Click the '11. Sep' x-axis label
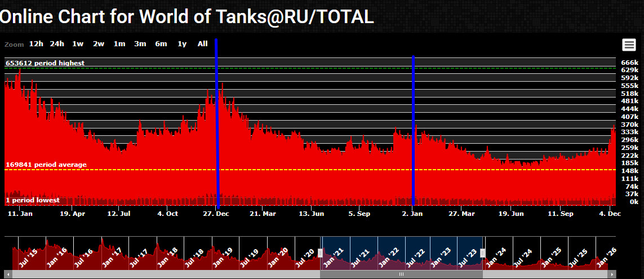Image resolution: width=644 pixels, height=279 pixels. [561, 214]
